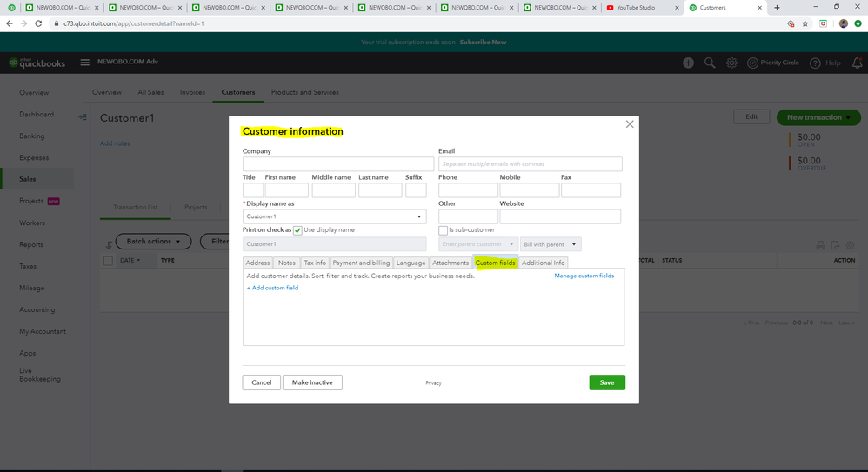
Task: Open New transaction dropdown
Action: (x=818, y=117)
